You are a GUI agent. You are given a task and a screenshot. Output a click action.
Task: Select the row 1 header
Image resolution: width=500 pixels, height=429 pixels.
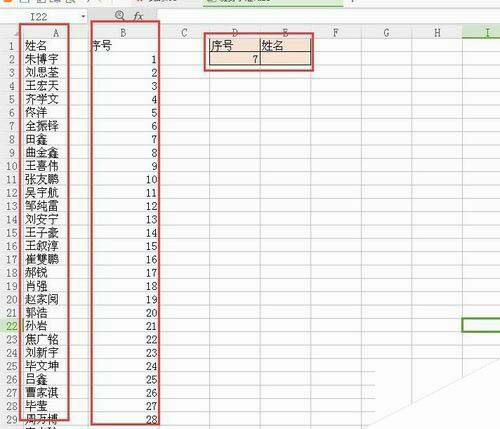coord(12,46)
